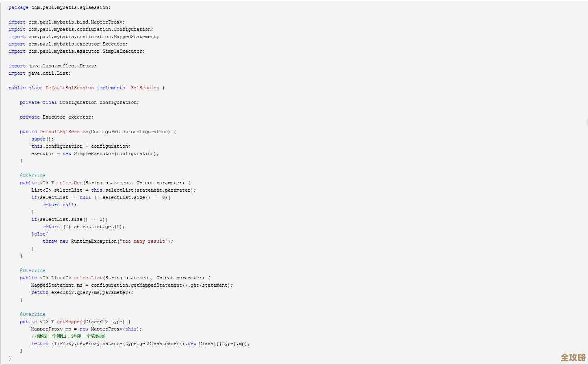The width and height of the screenshot is (588, 365).
Task: Click the DefaultSqlSession class name in class declaration
Action: [x=69, y=88]
